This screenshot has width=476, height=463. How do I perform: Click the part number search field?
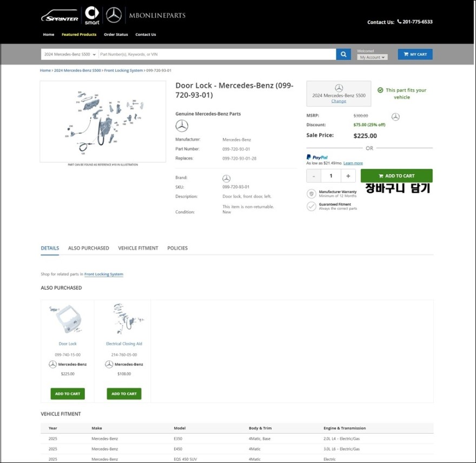click(217, 54)
